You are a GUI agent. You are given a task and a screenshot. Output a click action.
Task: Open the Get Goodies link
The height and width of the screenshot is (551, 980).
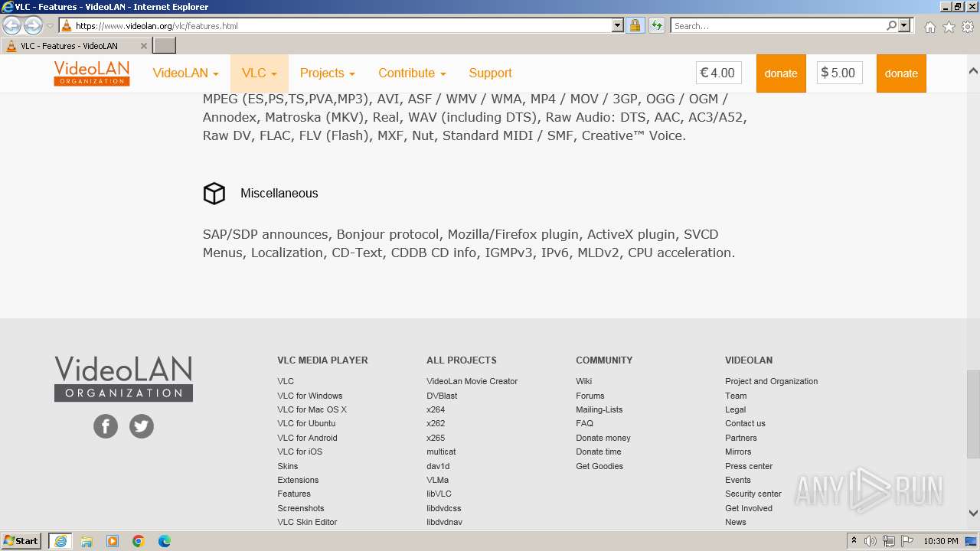coord(599,466)
